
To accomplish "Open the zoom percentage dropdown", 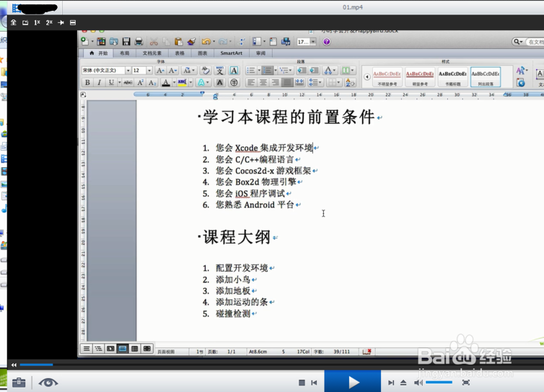I will [x=313, y=42].
